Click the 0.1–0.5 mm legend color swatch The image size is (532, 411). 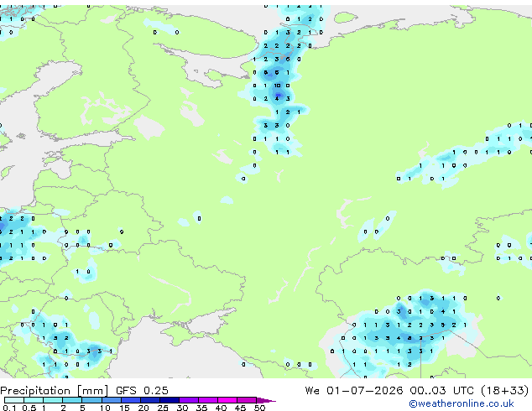pyautogui.click(x=14, y=400)
